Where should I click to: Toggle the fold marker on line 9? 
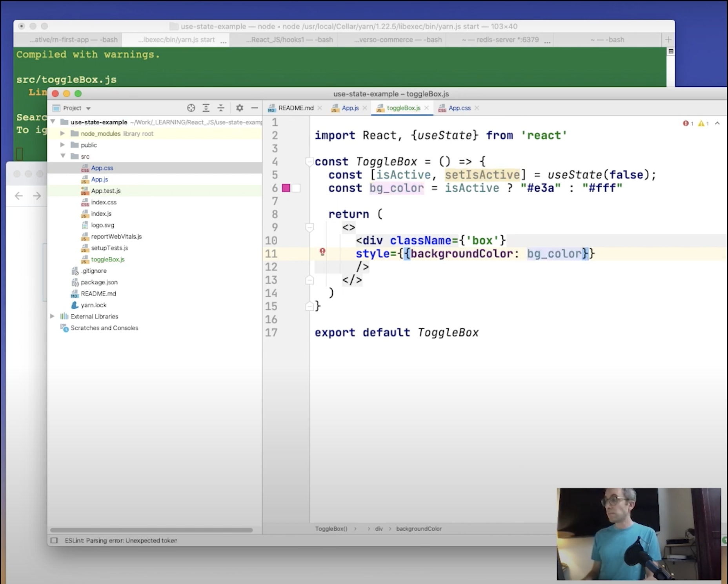point(309,227)
